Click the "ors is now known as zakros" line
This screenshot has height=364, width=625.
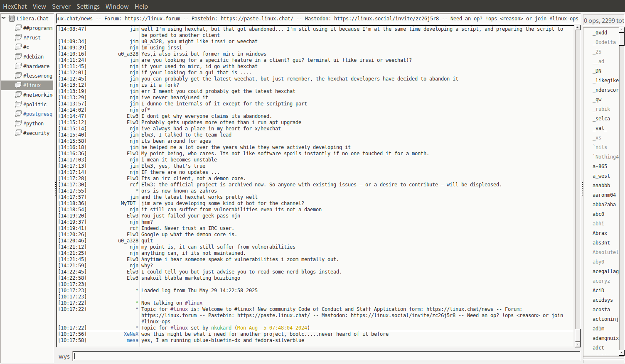pyautogui.click(x=179, y=191)
